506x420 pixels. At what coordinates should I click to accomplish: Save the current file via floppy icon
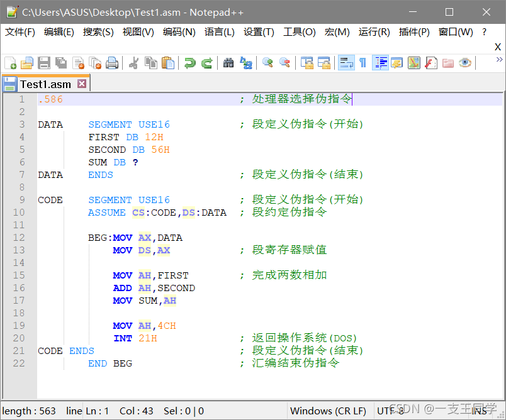tap(44, 63)
